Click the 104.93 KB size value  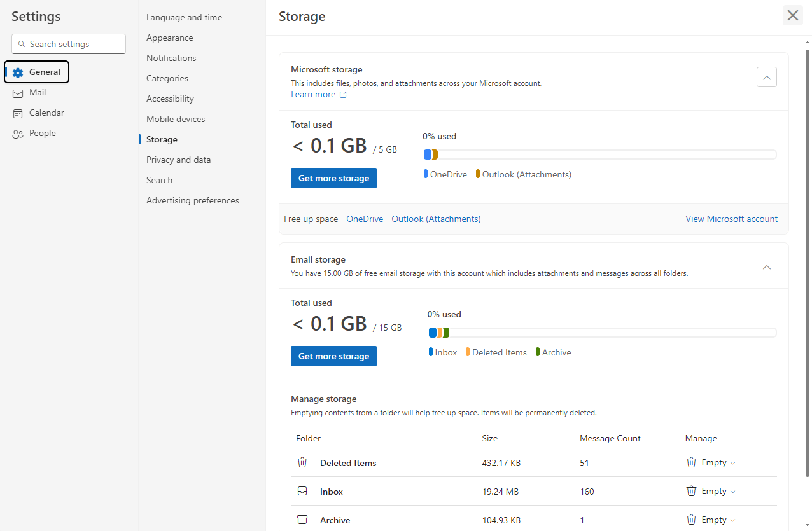(501, 520)
